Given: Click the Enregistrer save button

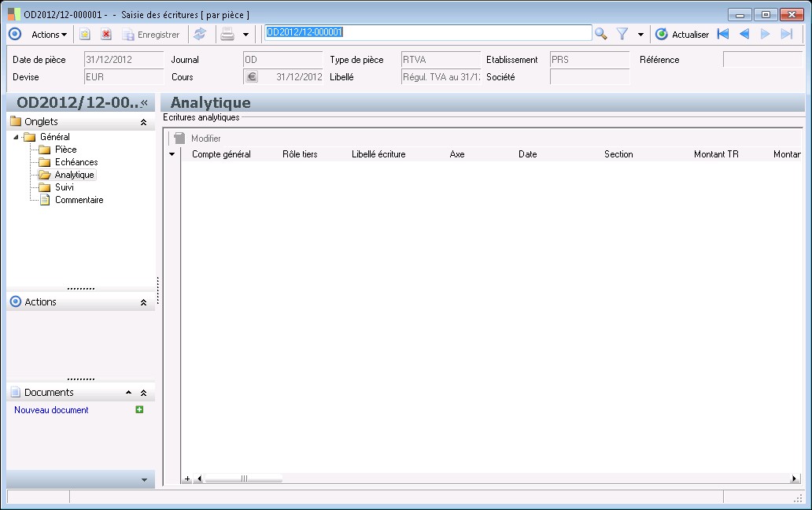Looking at the screenshot, I should 151,35.
